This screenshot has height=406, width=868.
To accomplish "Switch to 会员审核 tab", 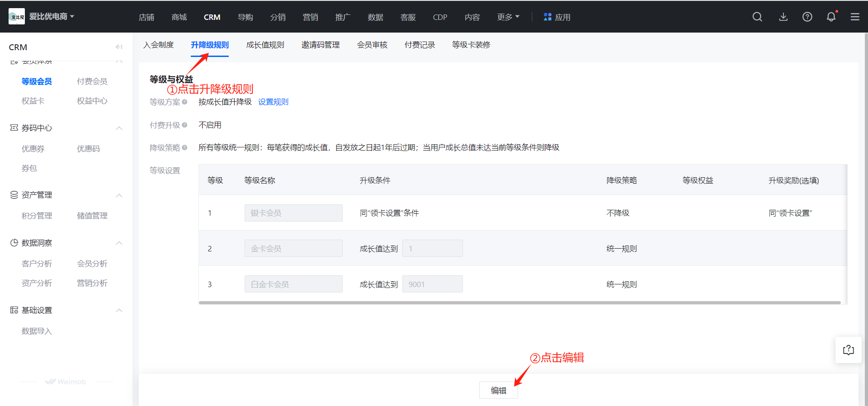I will pos(372,45).
